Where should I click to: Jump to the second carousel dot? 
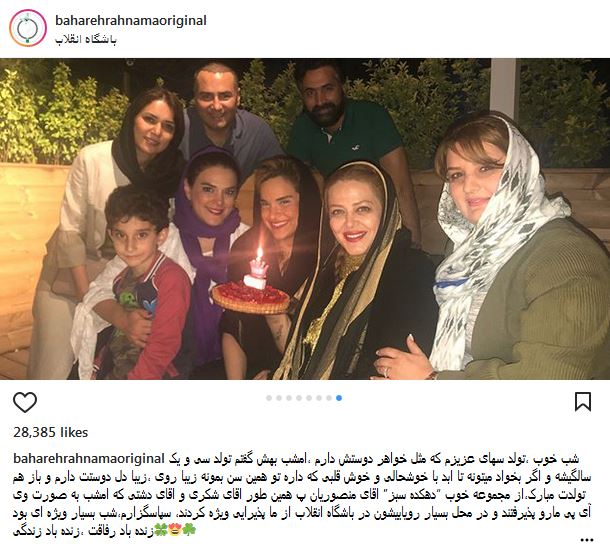tap(279, 398)
